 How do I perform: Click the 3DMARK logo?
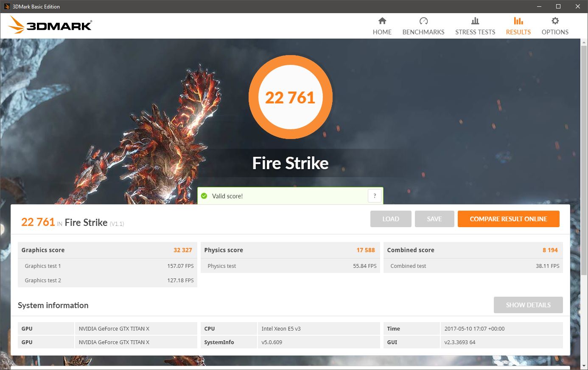tap(50, 25)
